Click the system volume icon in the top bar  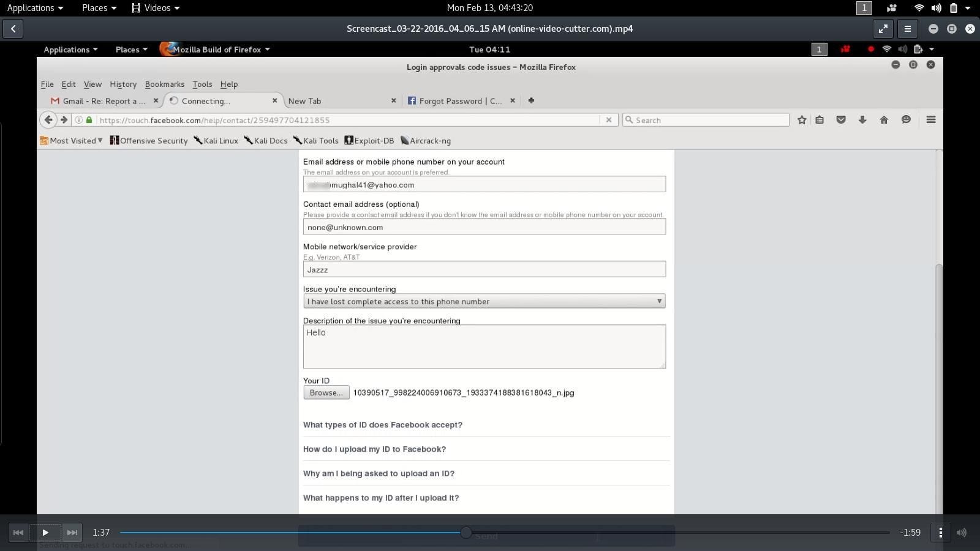click(936, 8)
